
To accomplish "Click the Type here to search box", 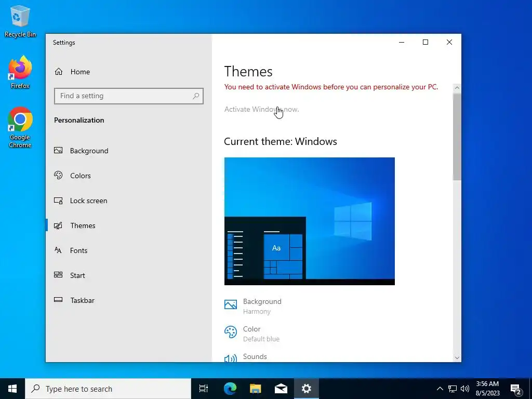I will (108, 389).
